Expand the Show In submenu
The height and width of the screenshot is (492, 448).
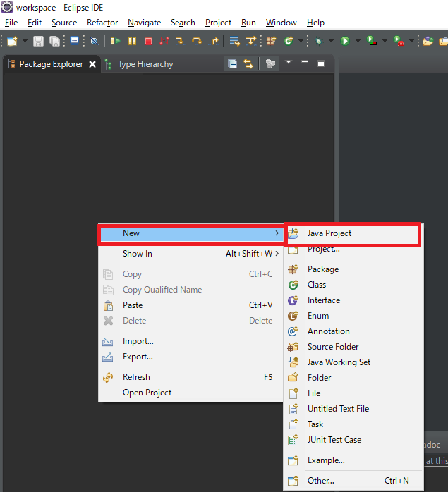[x=190, y=254]
